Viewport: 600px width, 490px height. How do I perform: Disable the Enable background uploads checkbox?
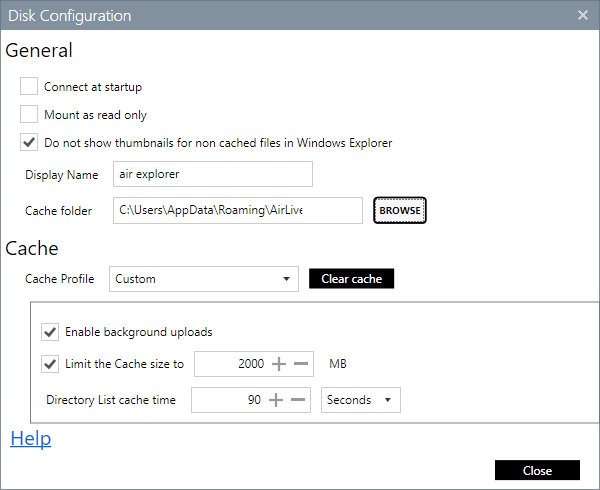[x=50, y=332]
